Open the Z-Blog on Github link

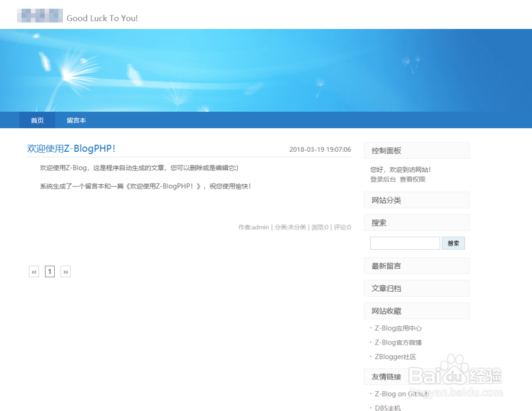click(402, 394)
